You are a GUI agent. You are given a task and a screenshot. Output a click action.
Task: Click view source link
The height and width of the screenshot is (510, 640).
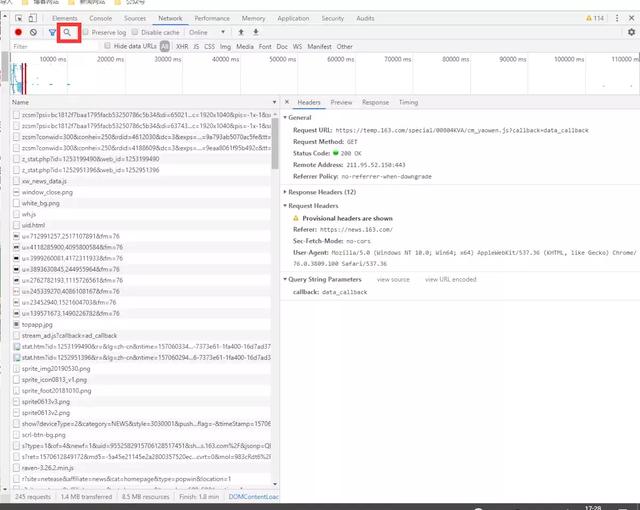click(x=393, y=279)
